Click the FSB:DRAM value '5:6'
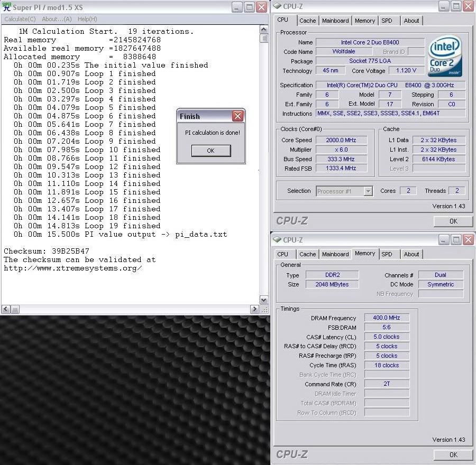Viewport: 476px width, 465px height. [387, 327]
